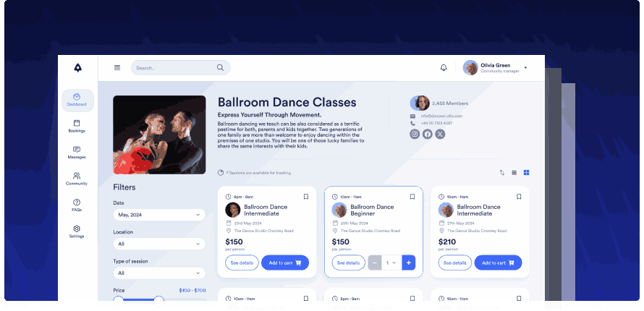The image size is (644, 311).
Task: Click Add to cart on first session card
Action: 285,263
